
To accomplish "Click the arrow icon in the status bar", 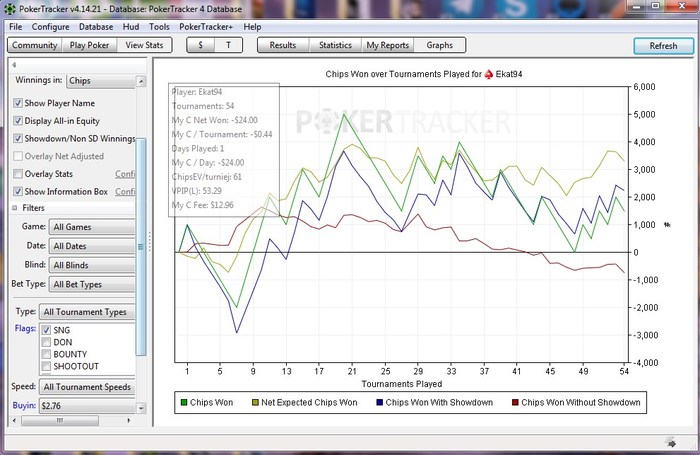I will pyautogui.click(x=670, y=442).
